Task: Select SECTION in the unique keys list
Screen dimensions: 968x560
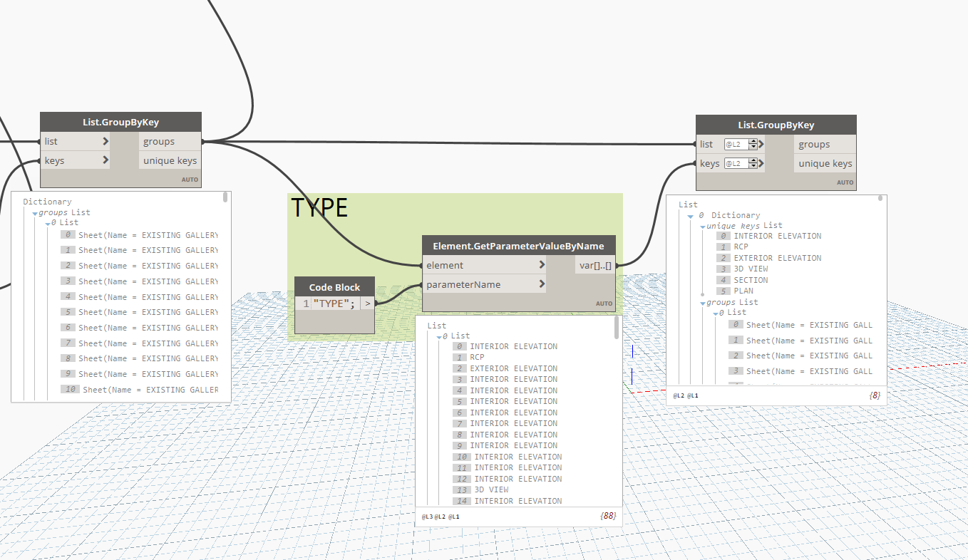Action: point(742,280)
